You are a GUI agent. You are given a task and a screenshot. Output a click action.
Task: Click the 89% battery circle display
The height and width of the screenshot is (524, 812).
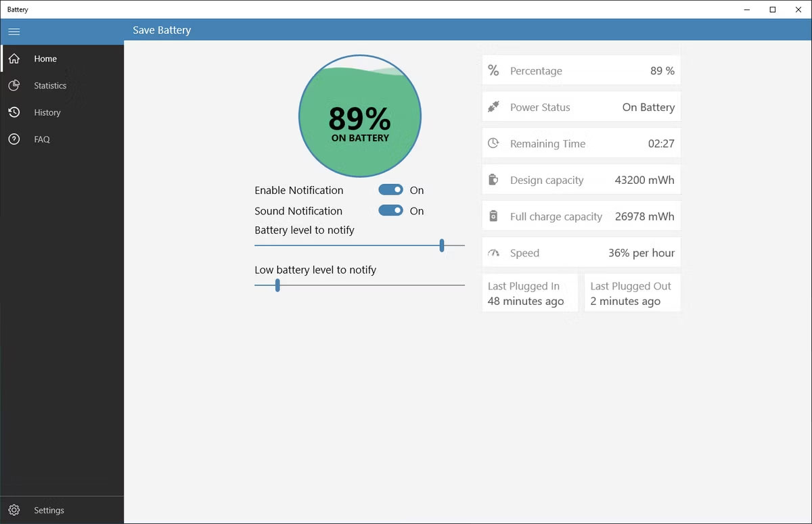[x=359, y=116]
